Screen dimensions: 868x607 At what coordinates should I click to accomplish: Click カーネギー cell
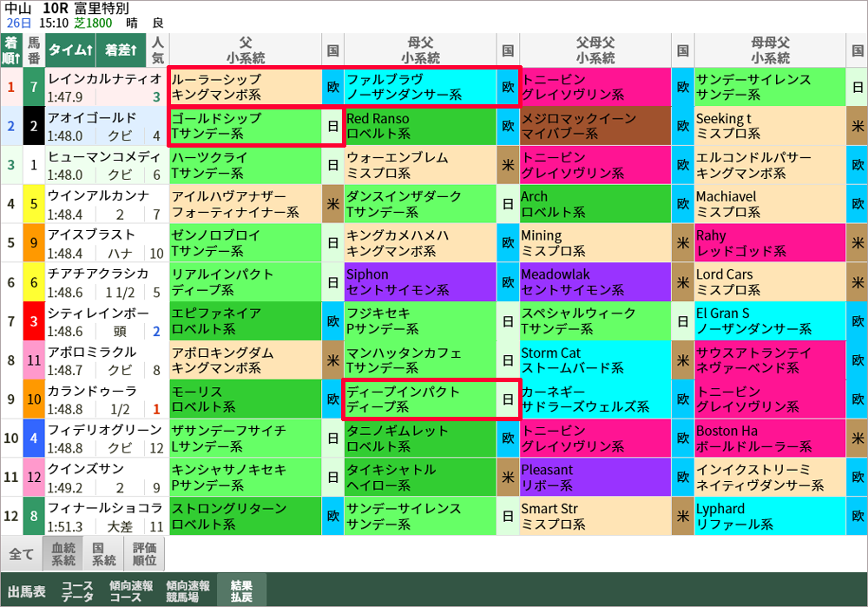click(595, 399)
